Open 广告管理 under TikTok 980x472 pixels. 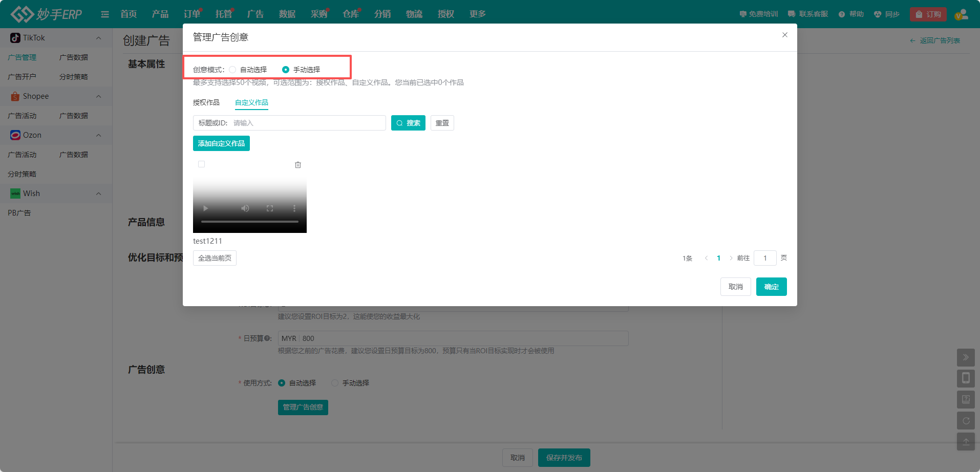(22, 57)
